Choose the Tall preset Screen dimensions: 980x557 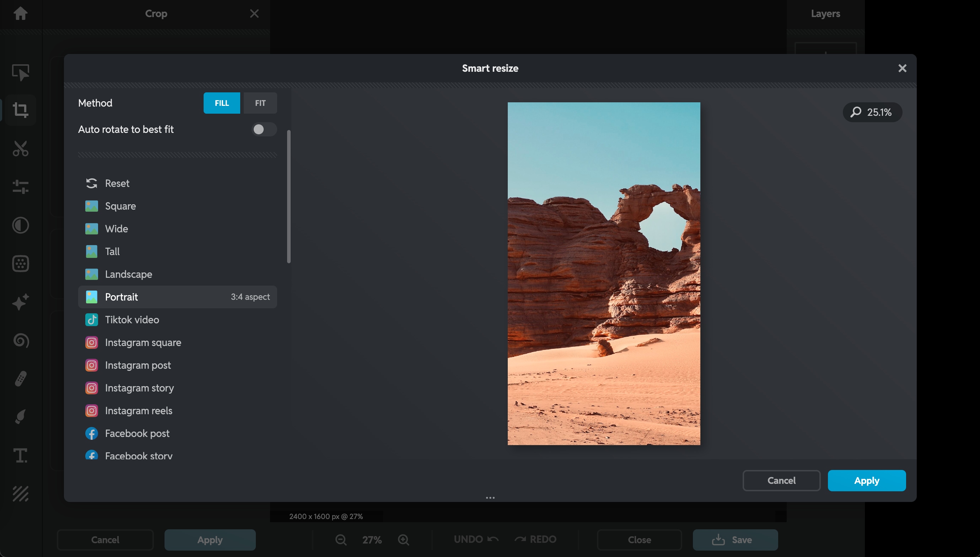coord(177,252)
